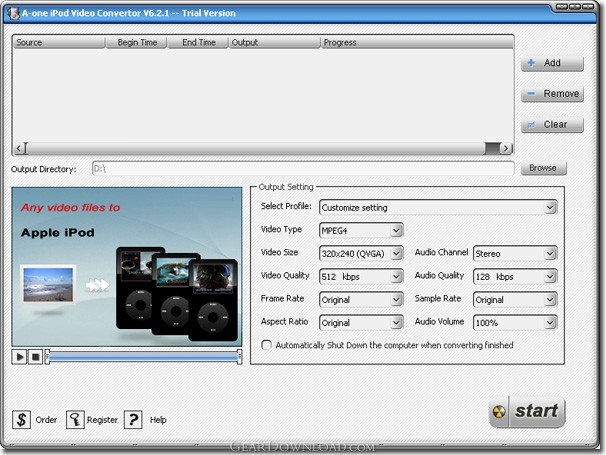Browse for output directory
Screen dimensions: 606x455
(x=543, y=168)
